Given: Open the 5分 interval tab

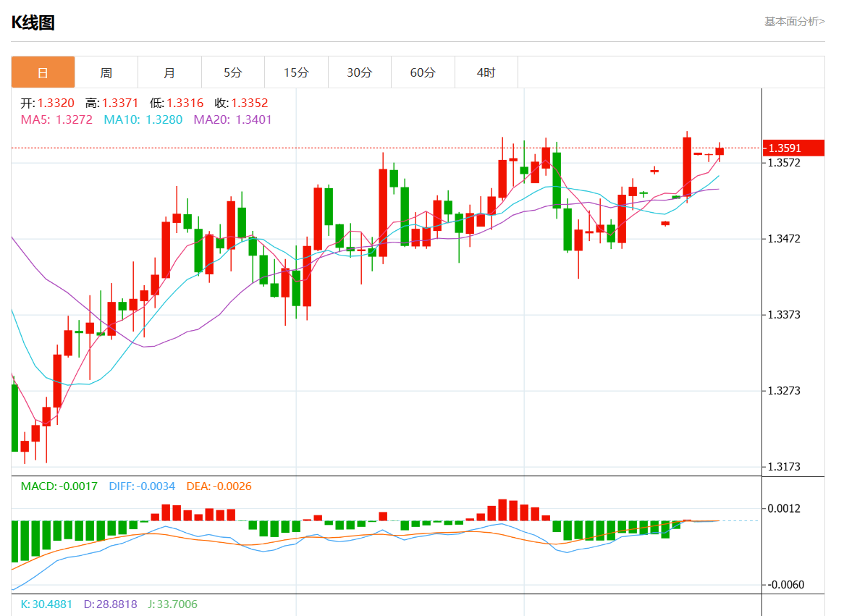Looking at the screenshot, I should [233, 72].
